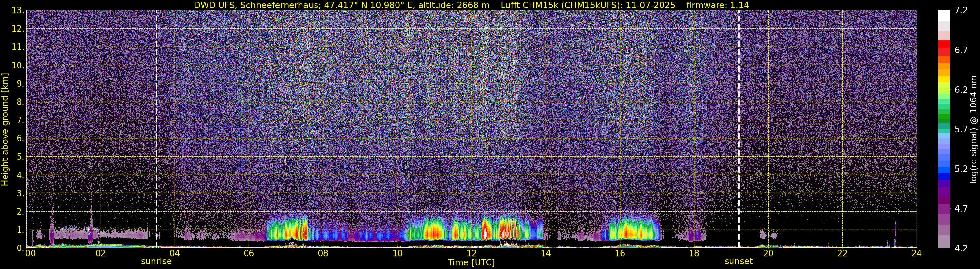Click the "4.7" colorbar tick label
The height and width of the screenshot is (269, 980).
[x=961, y=209]
